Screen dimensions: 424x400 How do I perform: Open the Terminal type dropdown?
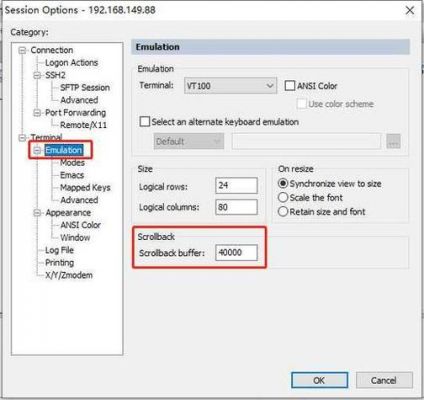point(230,86)
